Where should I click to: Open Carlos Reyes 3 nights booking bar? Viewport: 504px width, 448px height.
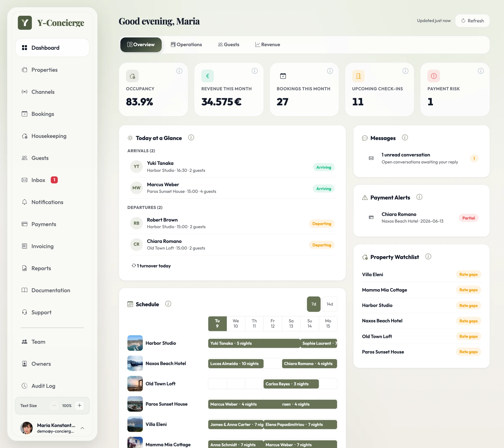tap(291, 384)
